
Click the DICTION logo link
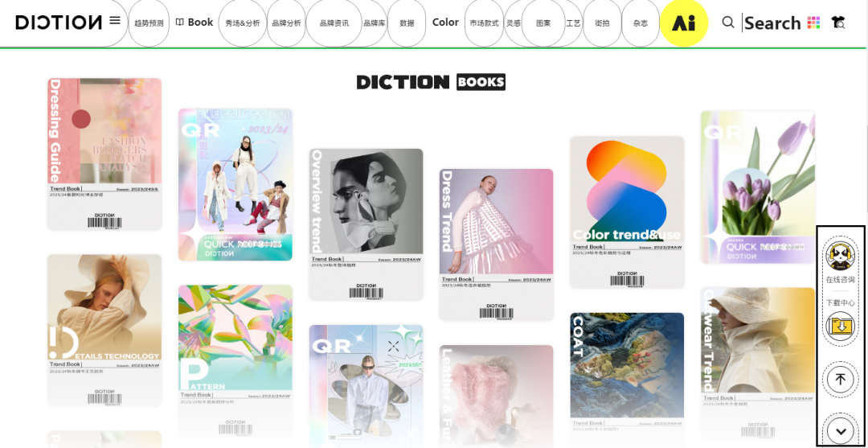pyautogui.click(x=59, y=23)
